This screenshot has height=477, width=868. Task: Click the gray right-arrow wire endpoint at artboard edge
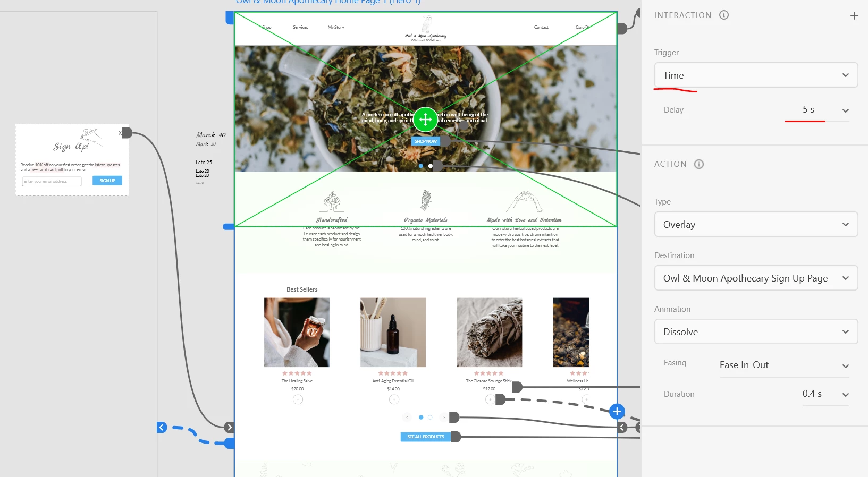[229, 427]
